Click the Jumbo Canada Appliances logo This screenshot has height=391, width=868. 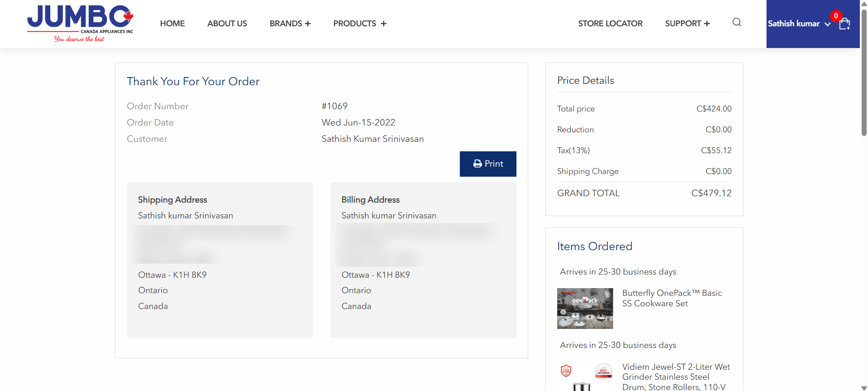pyautogui.click(x=80, y=24)
